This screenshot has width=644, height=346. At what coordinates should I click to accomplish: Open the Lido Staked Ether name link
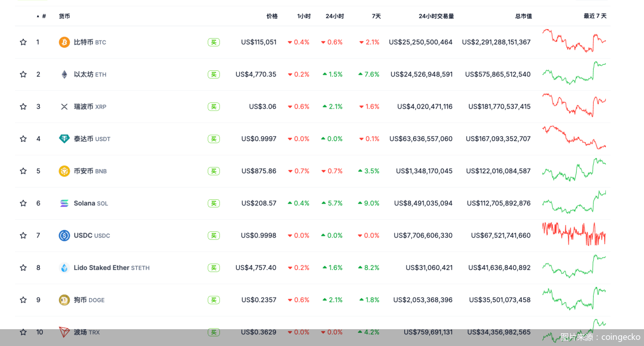click(x=101, y=268)
